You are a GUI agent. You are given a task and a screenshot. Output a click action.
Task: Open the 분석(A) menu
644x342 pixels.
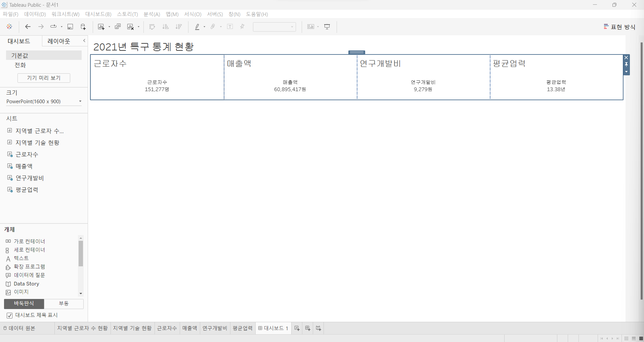point(152,14)
